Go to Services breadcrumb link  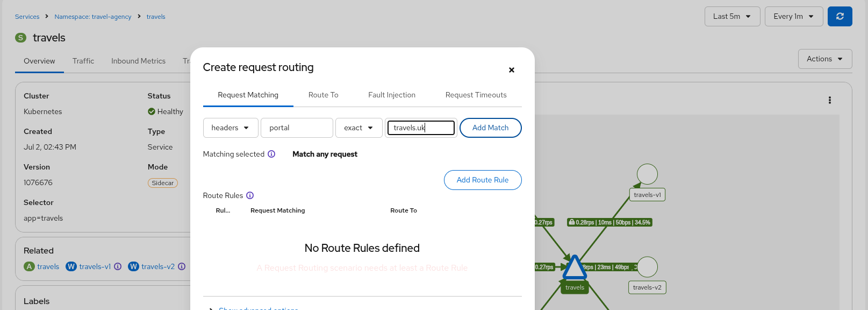coord(27,17)
